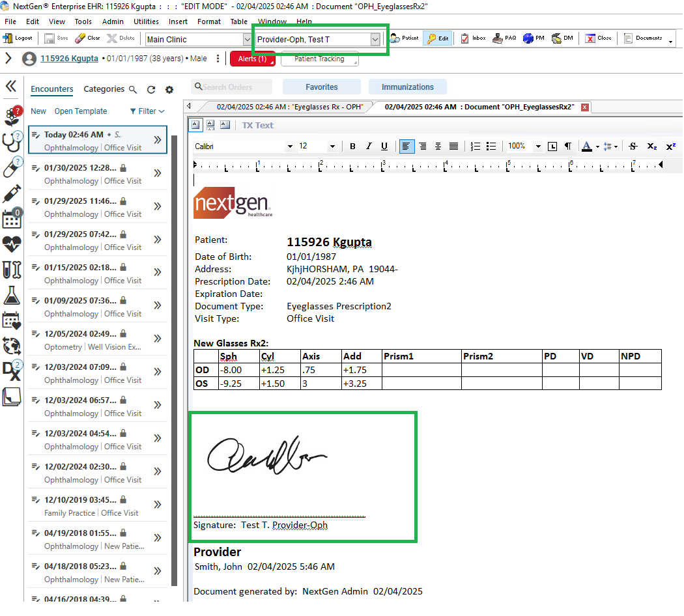Image resolution: width=684 pixels, height=616 pixels.
Task: Click the Favorites button
Action: click(322, 87)
